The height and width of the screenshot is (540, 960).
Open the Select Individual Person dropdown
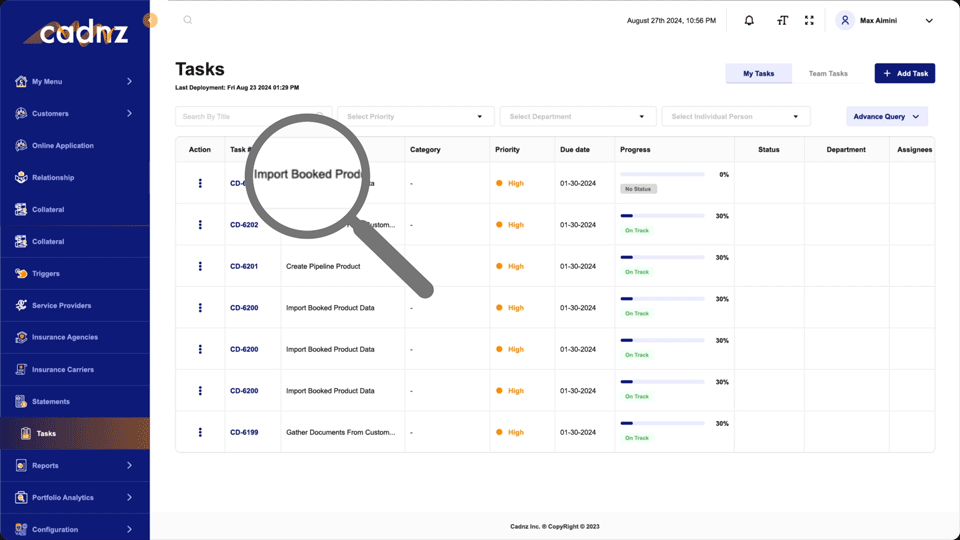coord(735,117)
